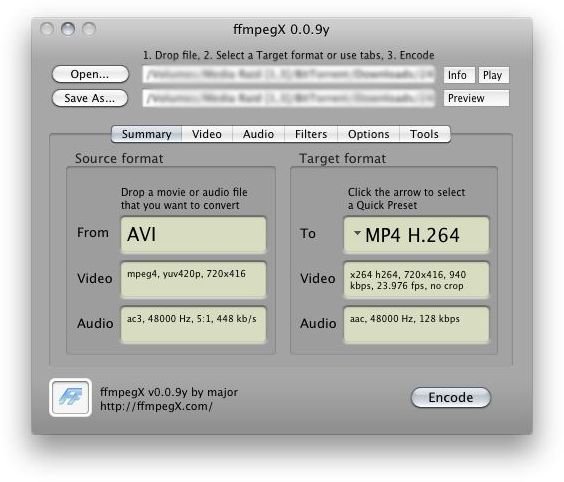The height and width of the screenshot is (482, 564).
Task: Switch to the Summary tab
Action: 146,134
